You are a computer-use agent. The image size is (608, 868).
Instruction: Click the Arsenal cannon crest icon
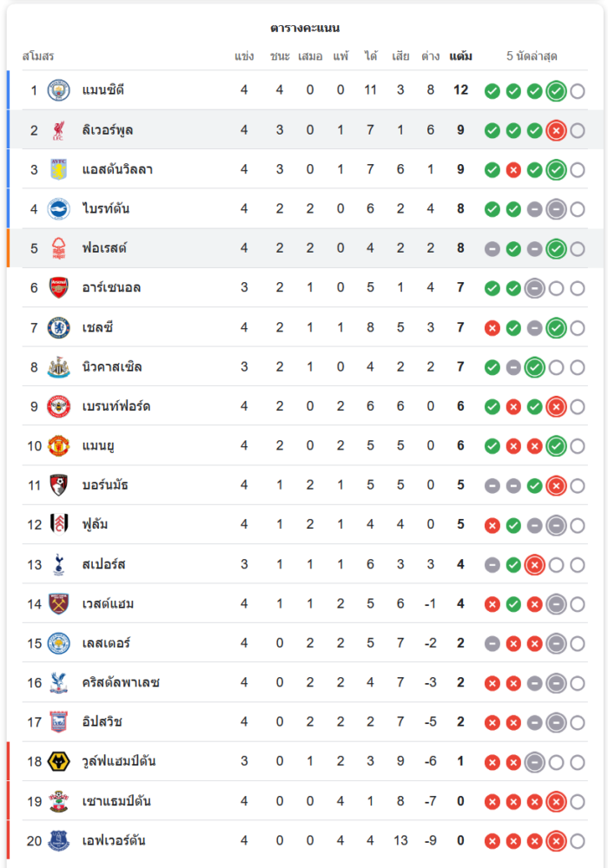[58, 287]
